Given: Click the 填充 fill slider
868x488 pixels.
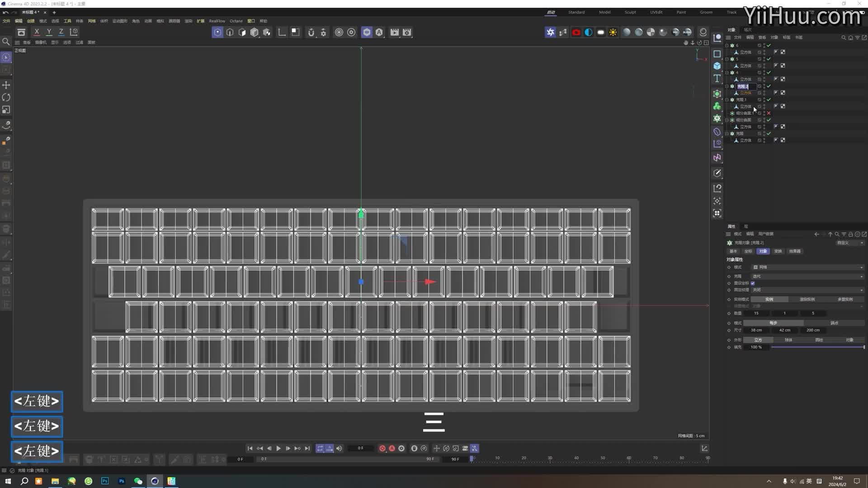Looking at the screenshot, I should click(x=817, y=347).
